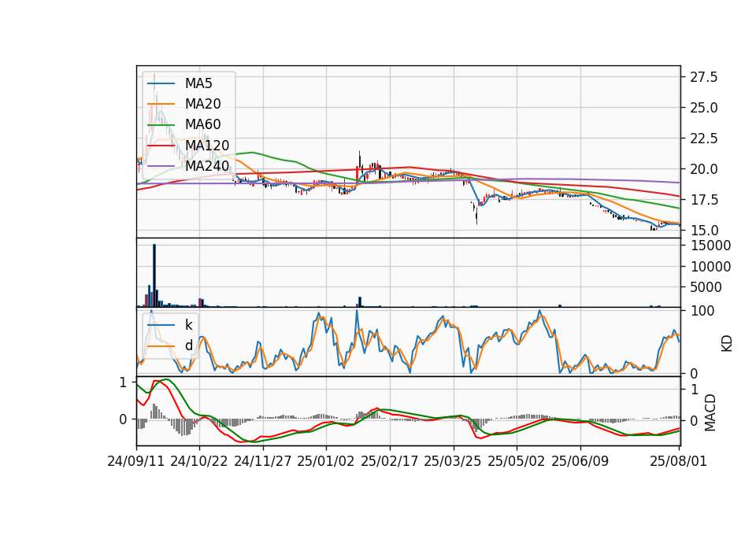Click the 25/06/09 date label
Screen dimensions: 756x543
pyautogui.click(x=580, y=462)
